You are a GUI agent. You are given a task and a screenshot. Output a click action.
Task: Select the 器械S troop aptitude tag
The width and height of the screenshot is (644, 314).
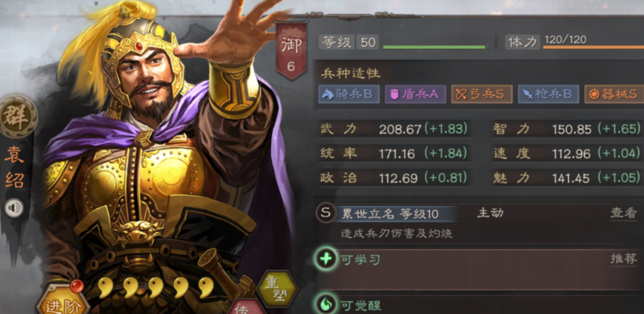(614, 95)
